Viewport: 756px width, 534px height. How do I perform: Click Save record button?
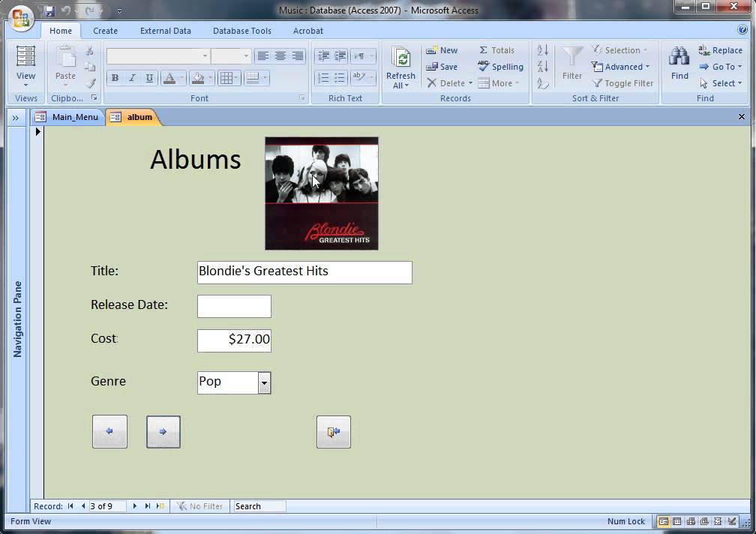click(442, 67)
